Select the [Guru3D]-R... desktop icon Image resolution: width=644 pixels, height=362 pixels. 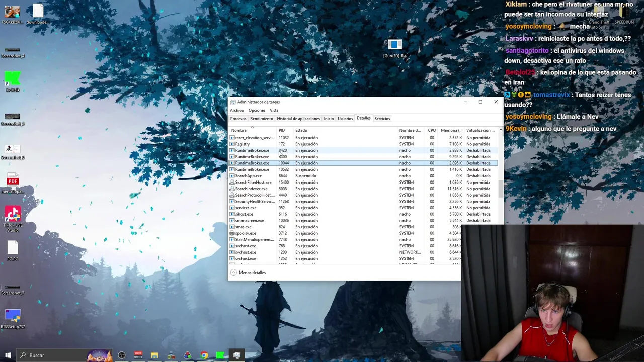(x=394, y=49)
